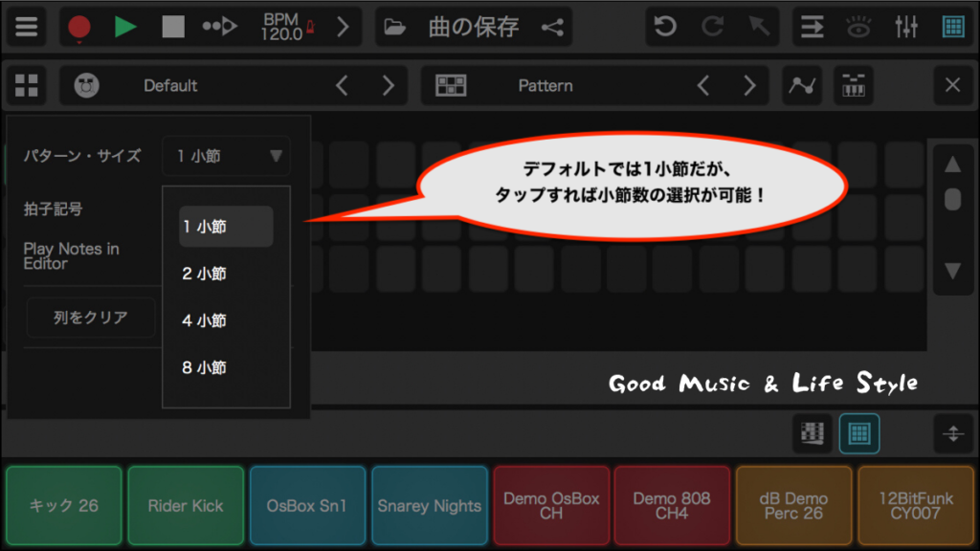Screen dimensions: 980x551
Task: Start recording with the red record button
Action: point(78,27)
